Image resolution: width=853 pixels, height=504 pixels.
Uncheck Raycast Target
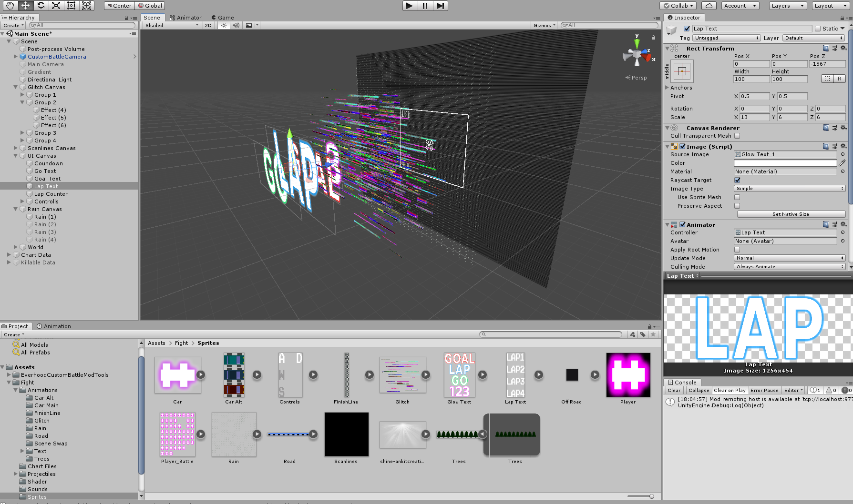tap(738, 180)
